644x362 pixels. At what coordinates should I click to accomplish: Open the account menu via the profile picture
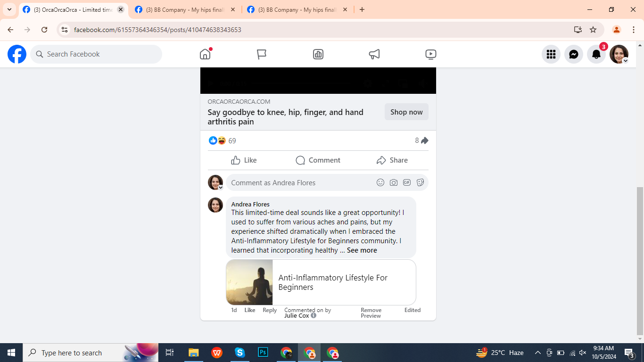(x=619, y=54)
